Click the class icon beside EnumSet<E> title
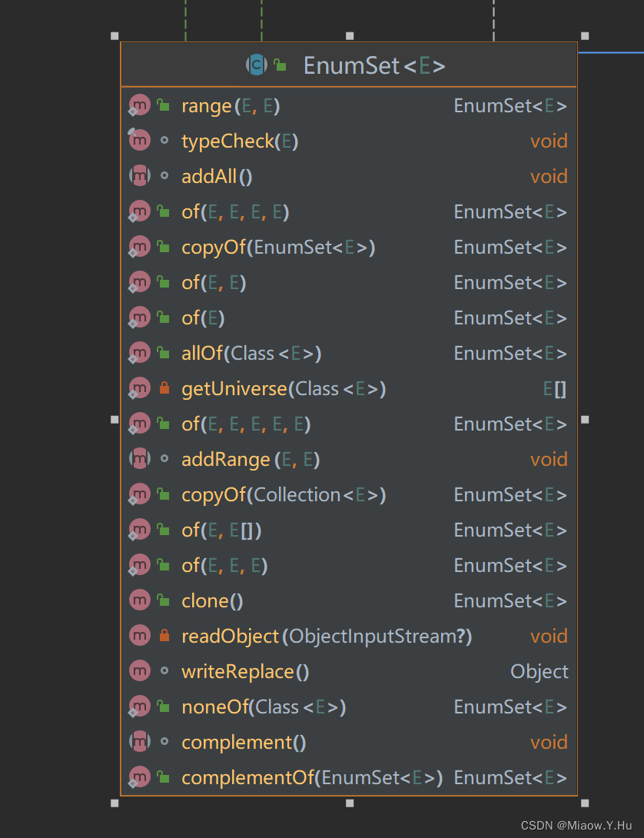The width and height of the screenshot is (644, 838). (x=257, y=65)
